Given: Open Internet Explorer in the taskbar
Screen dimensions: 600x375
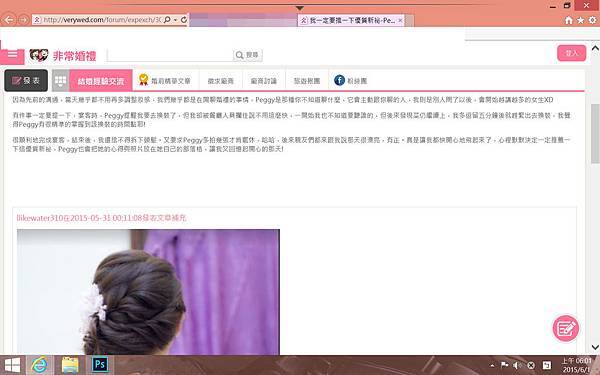Looking at the screenshot, I should coord(39,365).
